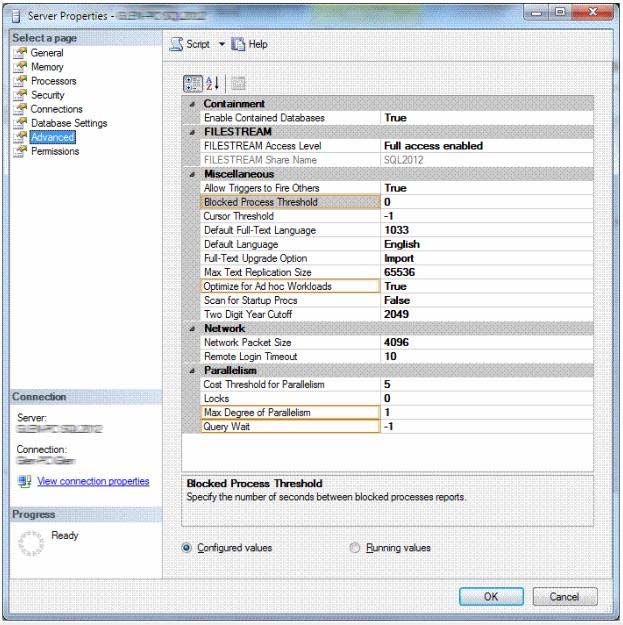The height and width of the screenshot is (625, 623).
Task: Select Two Digit Year Cutoff property
Action: 290,314
